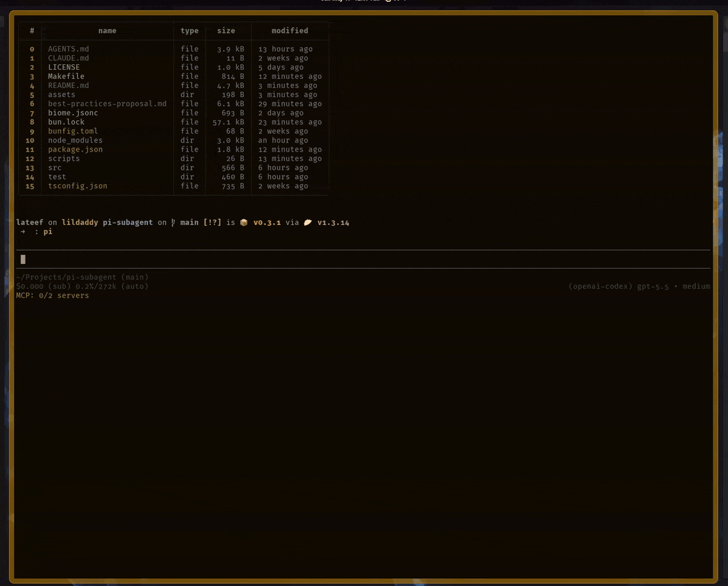Select the CLAUDE.md file name
The height and width of the screenshot is (586, 728).
pyautogui.click(x=69, y=58)
